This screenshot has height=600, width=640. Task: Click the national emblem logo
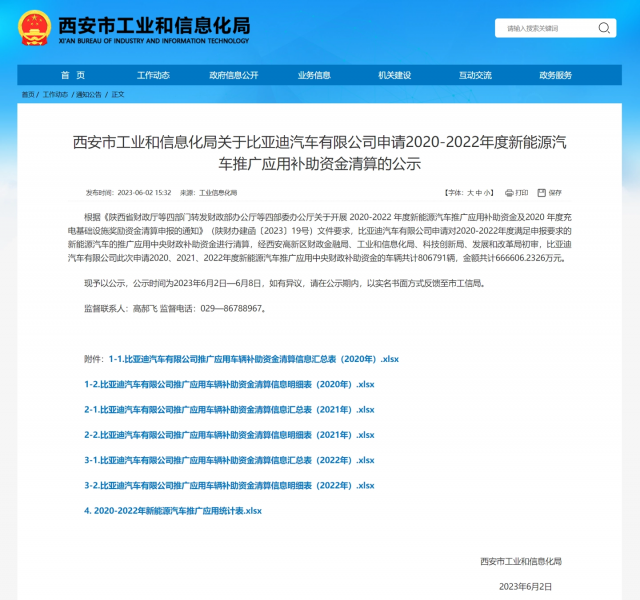34,28
